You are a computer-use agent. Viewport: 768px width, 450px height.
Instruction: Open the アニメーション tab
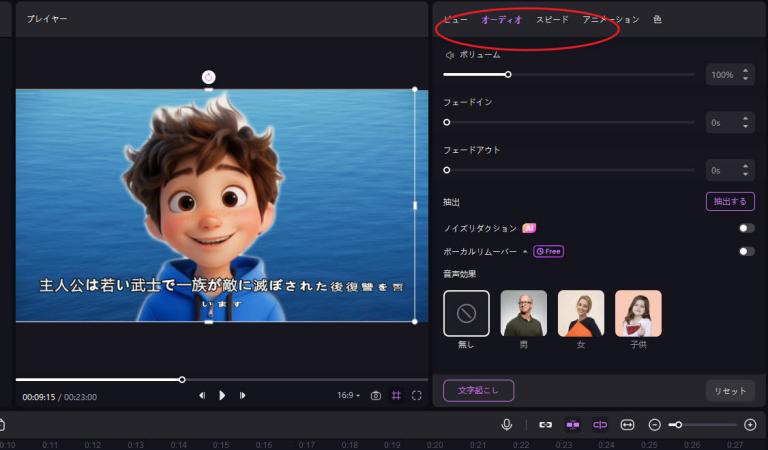click(x=611, y=20)
